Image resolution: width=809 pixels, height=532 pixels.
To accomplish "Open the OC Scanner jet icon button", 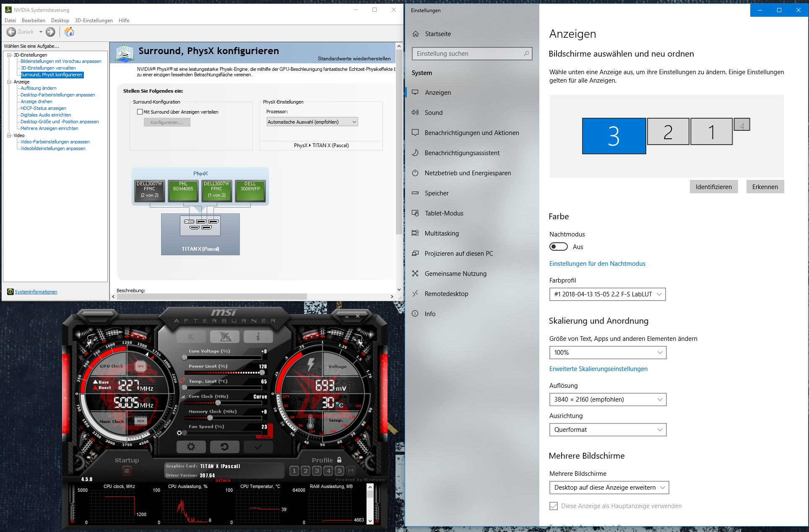I will tap(224, 336).
